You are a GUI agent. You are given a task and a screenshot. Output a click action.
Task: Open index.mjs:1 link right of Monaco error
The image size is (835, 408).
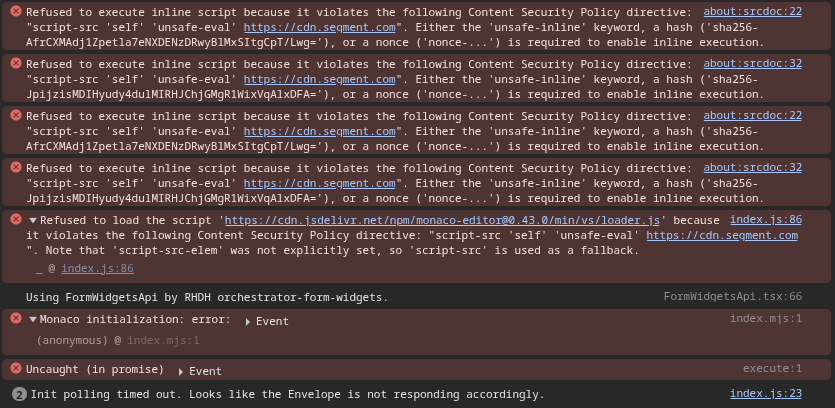tap(766, 319)
